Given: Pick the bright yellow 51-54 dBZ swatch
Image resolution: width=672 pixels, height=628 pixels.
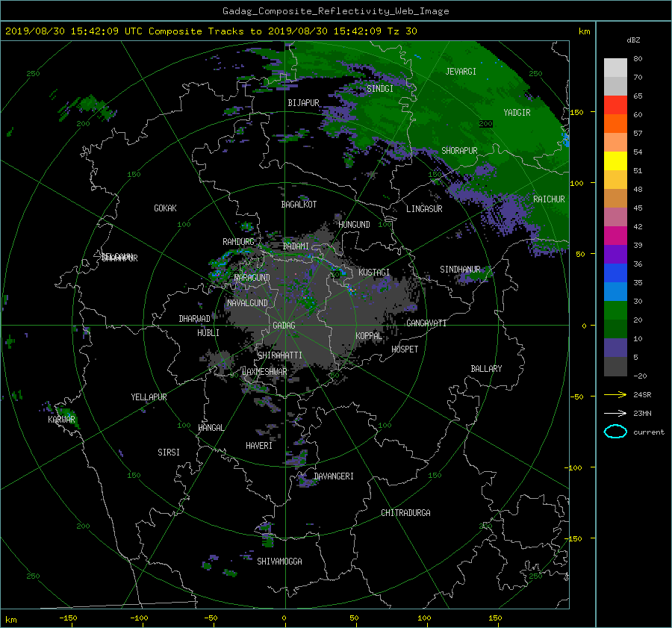Looking at the screenshot, I should click(x=615, y=161).
